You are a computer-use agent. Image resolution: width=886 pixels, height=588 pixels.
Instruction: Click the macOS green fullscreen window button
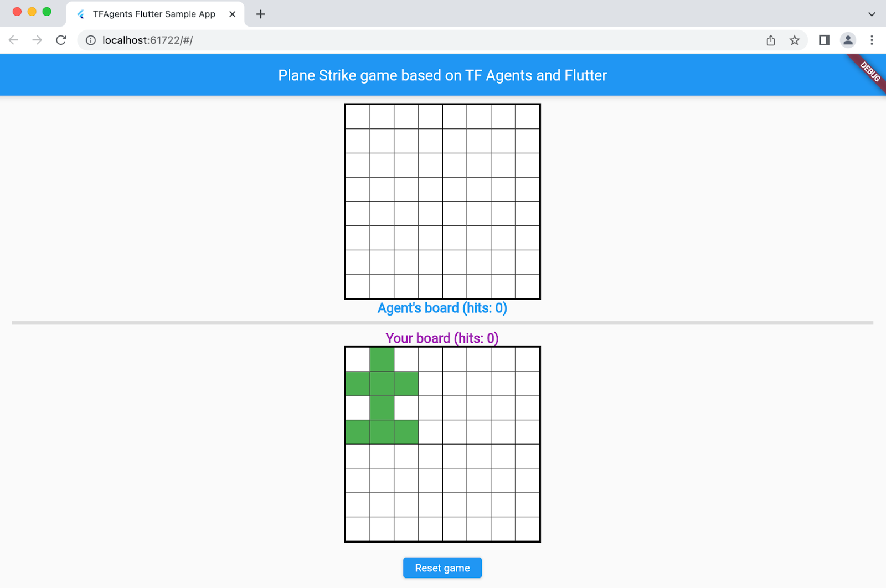tap(47, 12)
